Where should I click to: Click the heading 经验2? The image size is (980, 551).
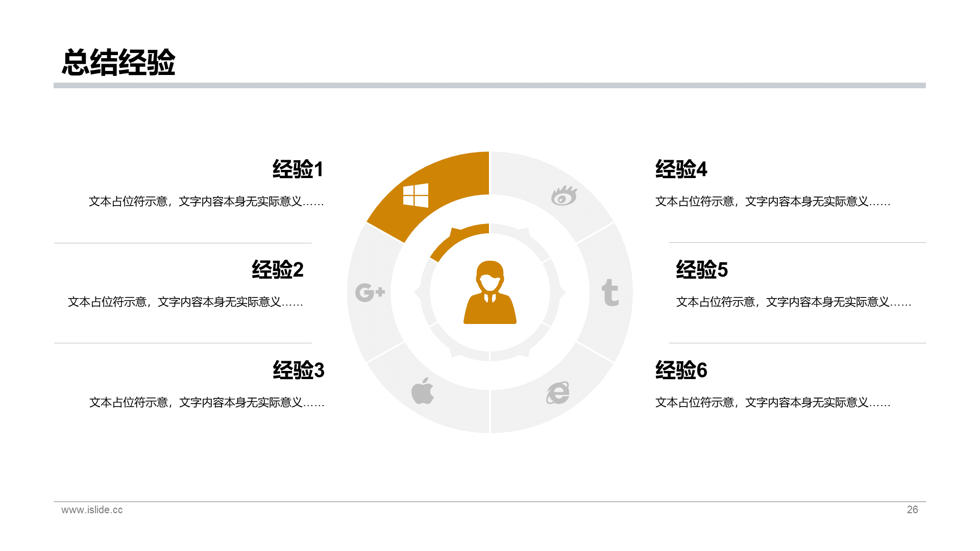coord(278,269)
